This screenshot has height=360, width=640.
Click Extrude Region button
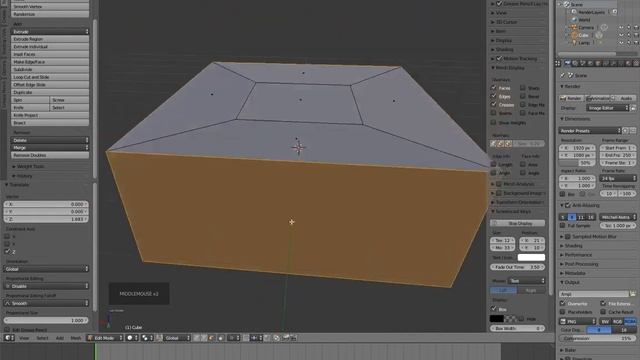(50, 39)
